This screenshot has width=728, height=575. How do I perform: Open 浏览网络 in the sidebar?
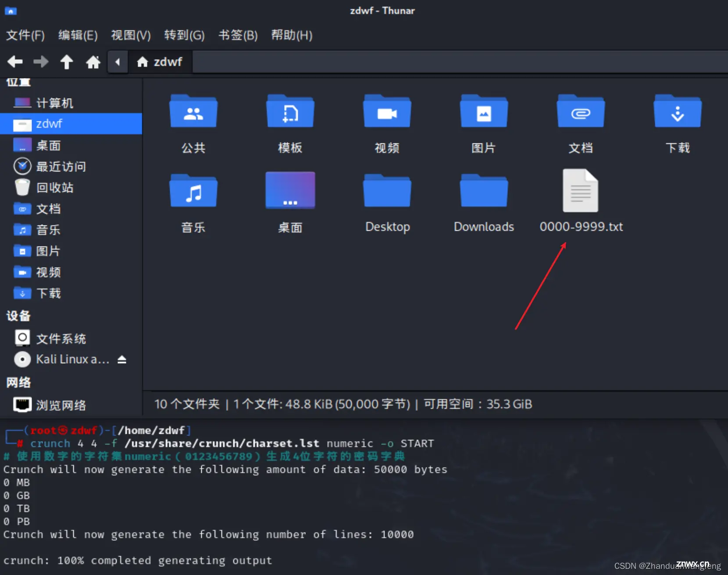pyautogui.click(x=71, y=405)
